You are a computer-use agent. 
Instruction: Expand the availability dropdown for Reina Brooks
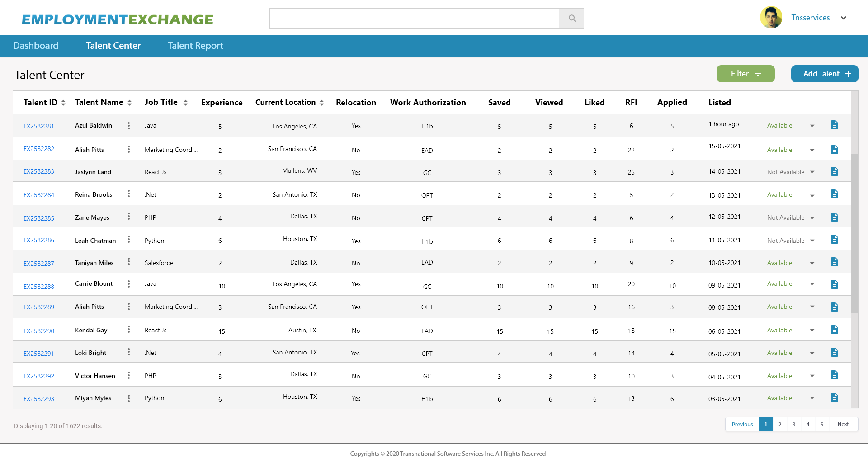tap(812, 195)
